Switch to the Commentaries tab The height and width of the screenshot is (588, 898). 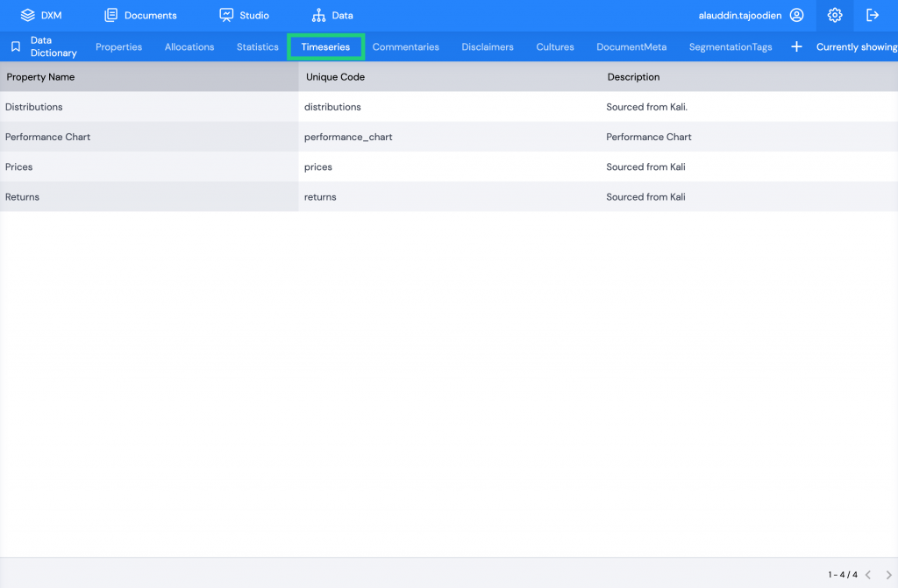tap(405, 46)
